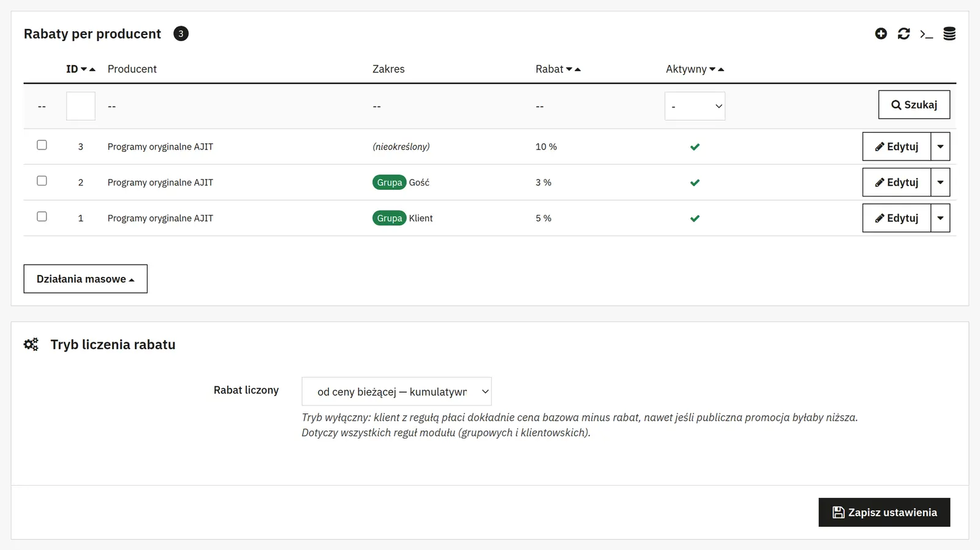Screen dimensions: 980x550
Task: Expand actions arrow for Grupa Gość row
Action: click(x=940, y=182)
